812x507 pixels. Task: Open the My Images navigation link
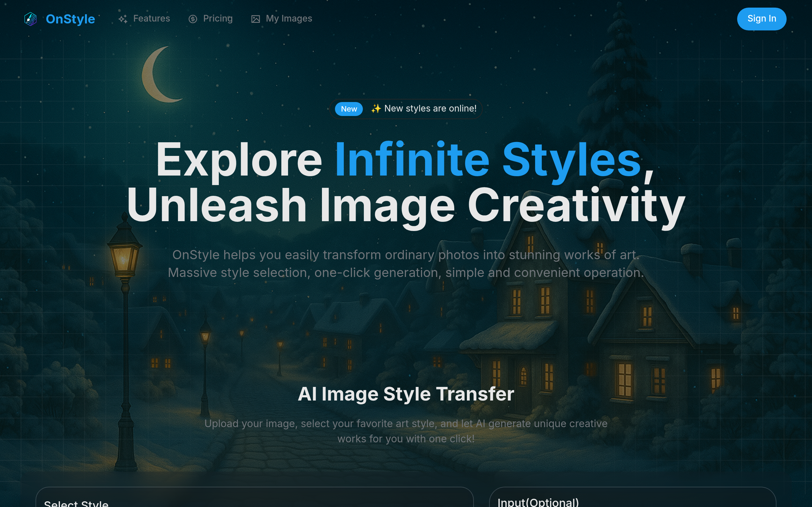289,18
